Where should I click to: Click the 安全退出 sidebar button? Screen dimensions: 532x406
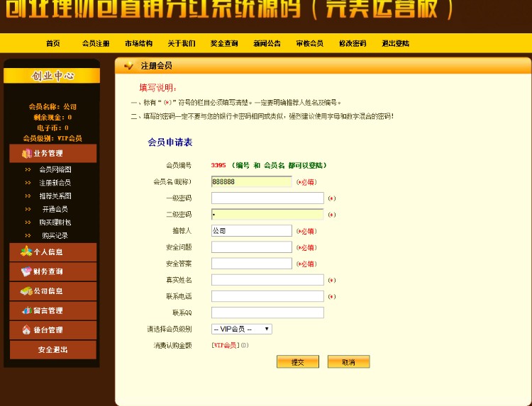tap(53, 349)
